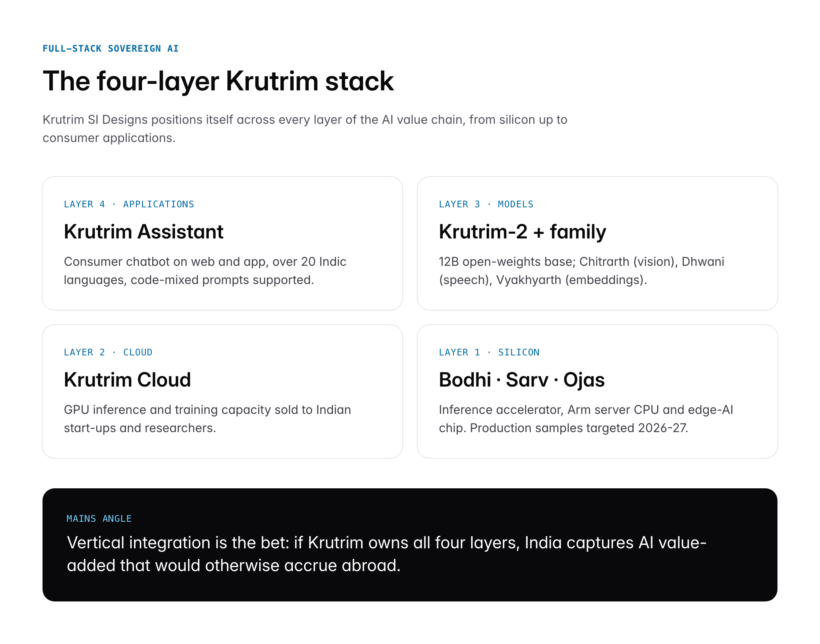Click the Krutrim Assistant title text
This screenshot has width=820, height=644.
click(144, 232)
